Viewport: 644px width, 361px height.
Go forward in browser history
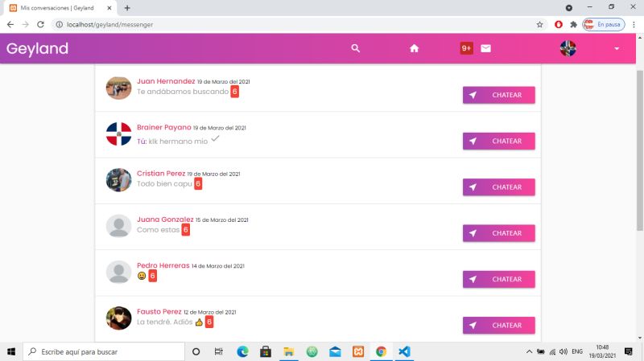pos(26,25)
